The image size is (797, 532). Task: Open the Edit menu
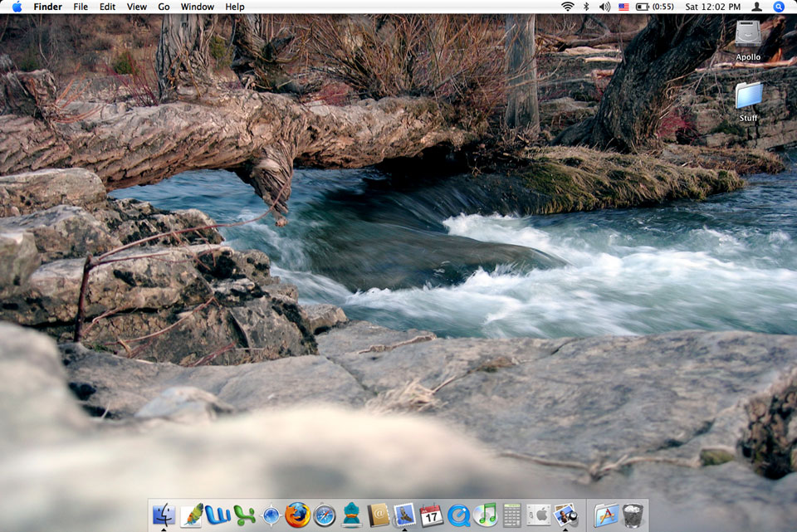pos(107,7)
